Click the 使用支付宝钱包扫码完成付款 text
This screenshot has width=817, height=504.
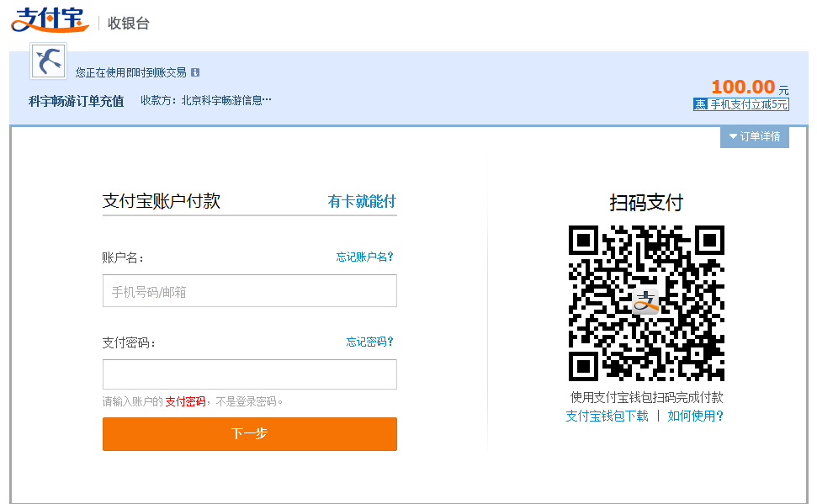click(647, 398)
